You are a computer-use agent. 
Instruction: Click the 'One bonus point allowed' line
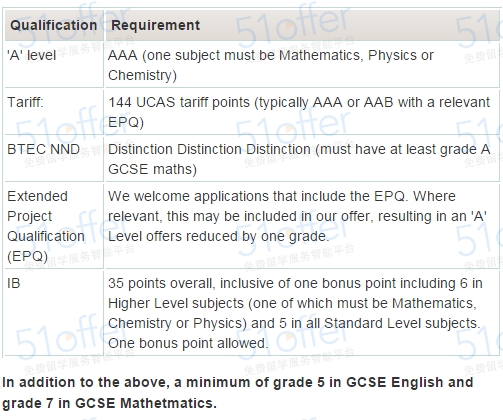click(x=188, y=343)
